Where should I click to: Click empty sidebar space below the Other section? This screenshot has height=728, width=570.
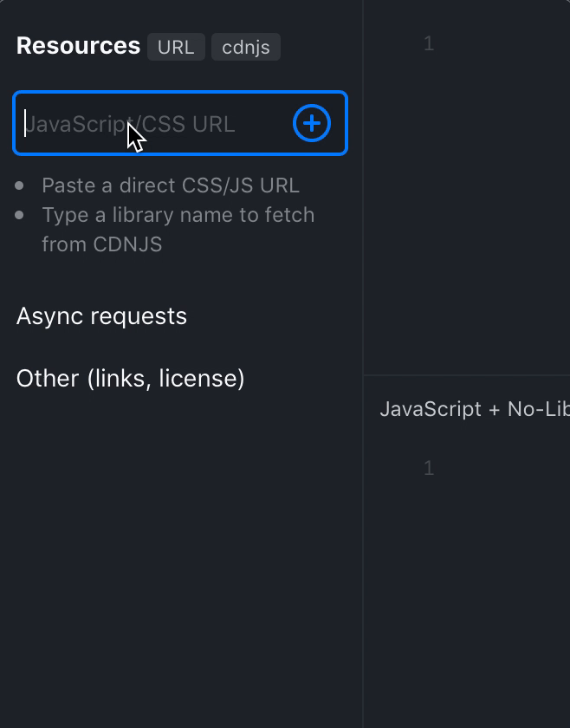coord(181,557)
